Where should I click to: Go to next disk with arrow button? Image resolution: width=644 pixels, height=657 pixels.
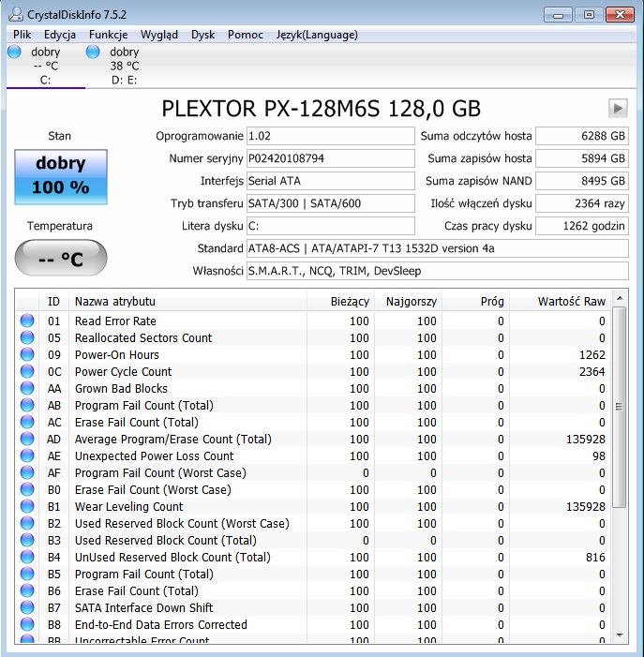coord(618,109)
